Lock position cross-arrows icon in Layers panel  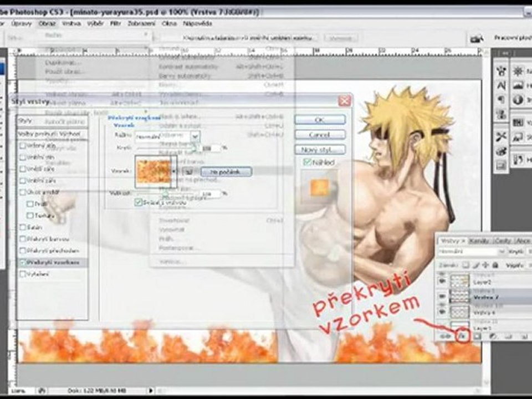(x=485, y=265)
